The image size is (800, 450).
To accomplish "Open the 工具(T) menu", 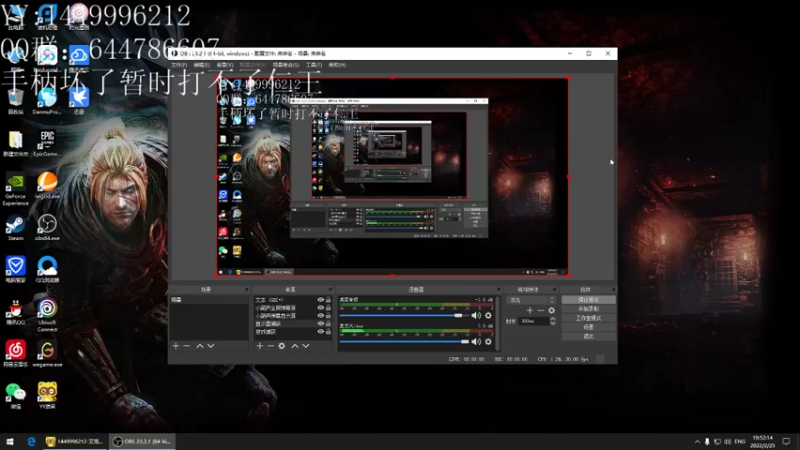I will pyautogui.click(x=313, y=65).
